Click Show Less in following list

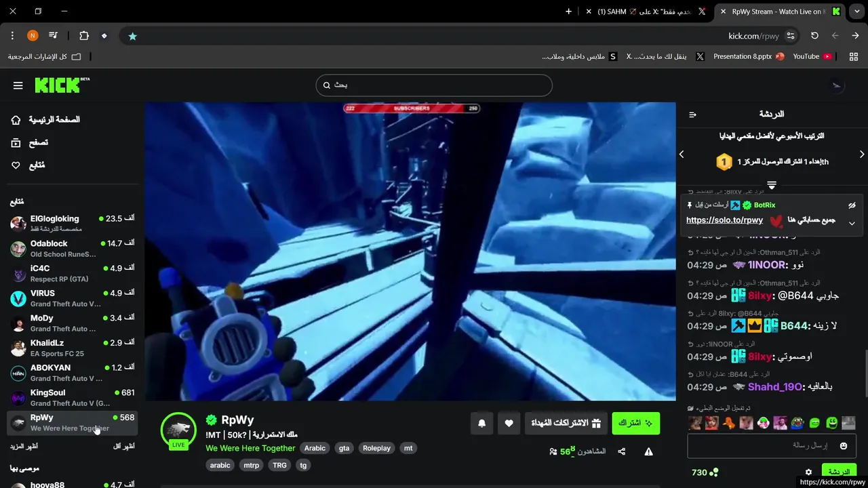(123, 446)
